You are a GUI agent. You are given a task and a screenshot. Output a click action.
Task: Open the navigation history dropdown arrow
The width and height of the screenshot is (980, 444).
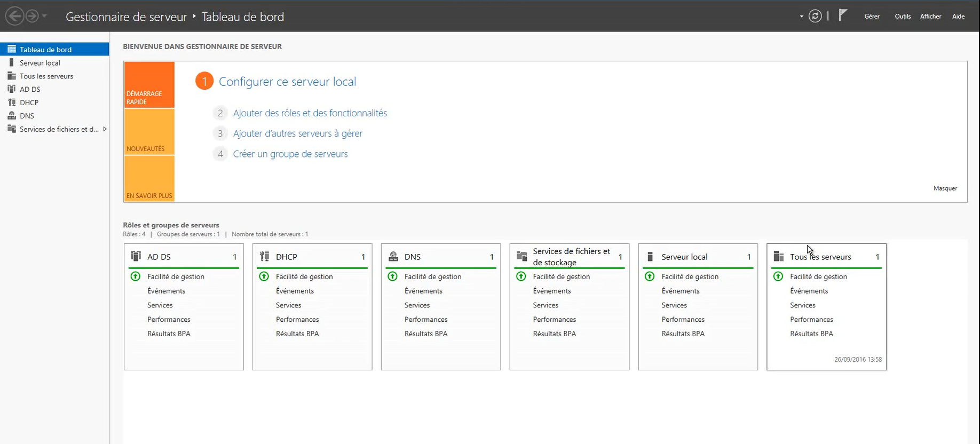click(x=45, y=17)
